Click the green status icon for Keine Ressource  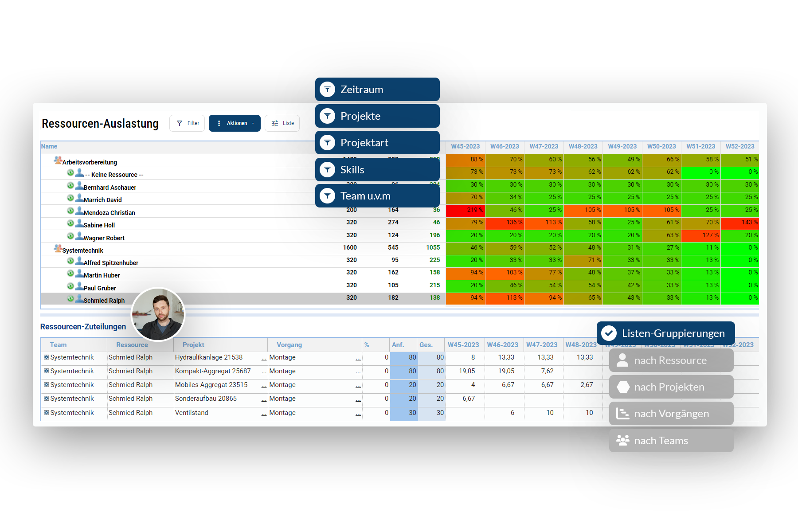tap(70, 172)
